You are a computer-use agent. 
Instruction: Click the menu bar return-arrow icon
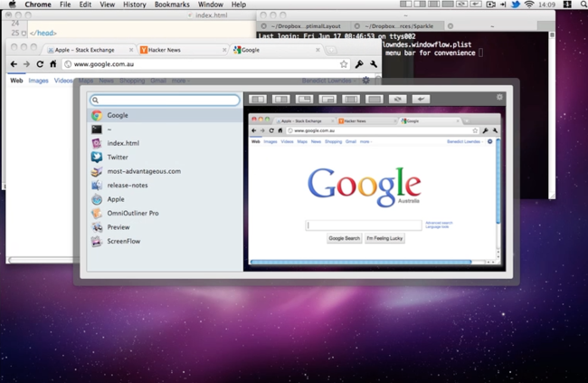coord(476,5)
